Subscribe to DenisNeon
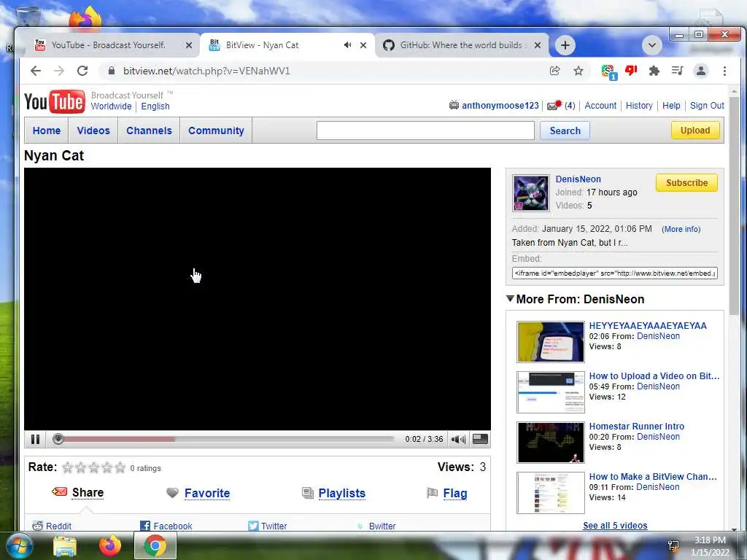The image size is (747, 560). click(x=686, y=182)
